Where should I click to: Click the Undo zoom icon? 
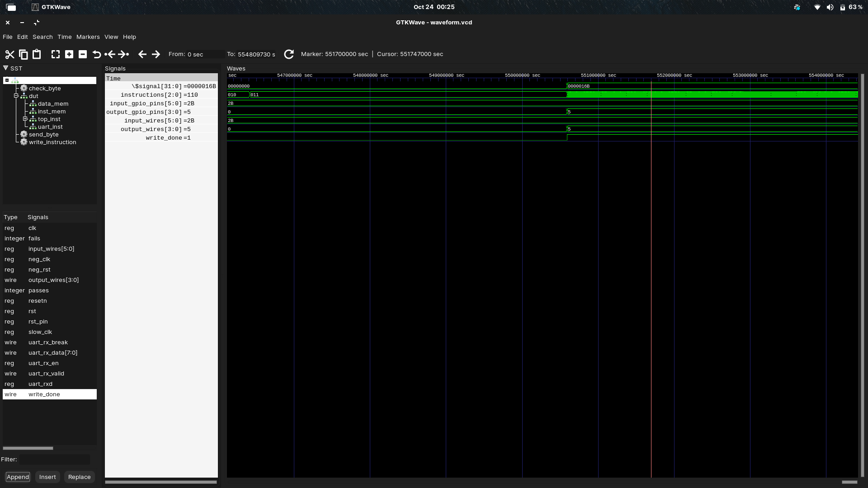coord(96,54)
